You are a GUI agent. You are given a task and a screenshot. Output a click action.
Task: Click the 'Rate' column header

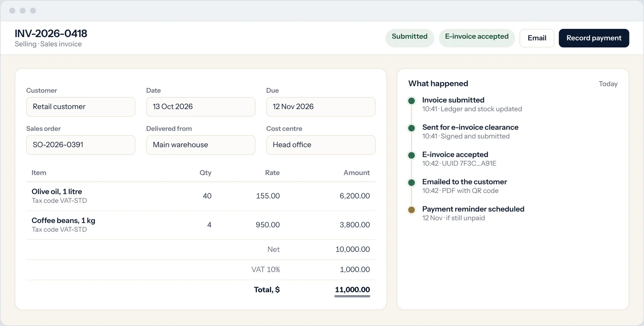(x=272, y=173)
